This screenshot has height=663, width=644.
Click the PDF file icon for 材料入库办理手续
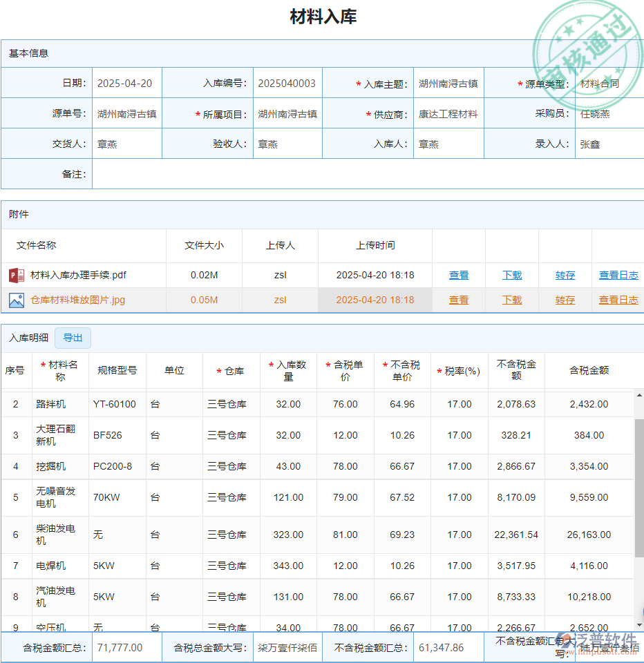[17, 276]
